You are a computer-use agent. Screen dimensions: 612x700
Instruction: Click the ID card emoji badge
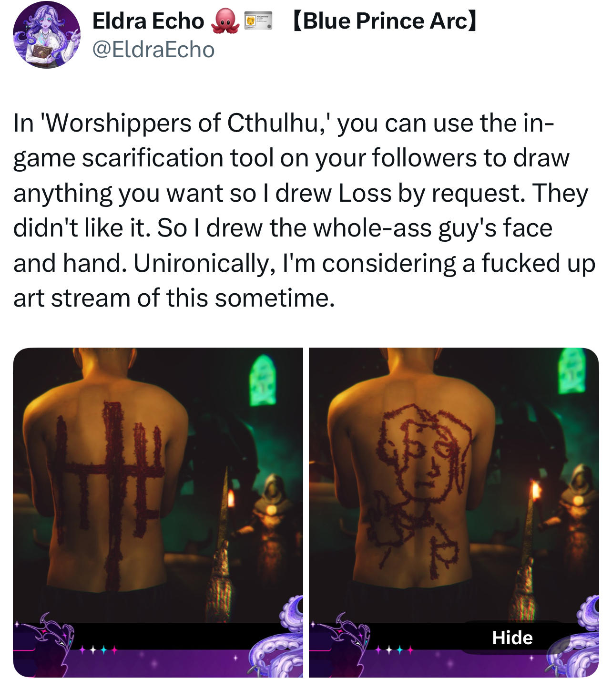pyautogui.click(x=258, y=21)
